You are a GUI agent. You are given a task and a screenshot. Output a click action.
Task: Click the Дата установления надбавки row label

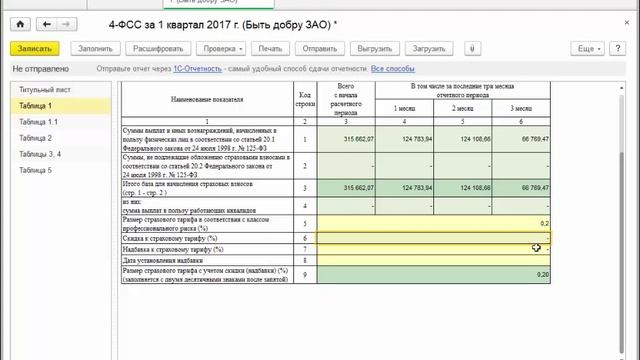click(162, 260)
